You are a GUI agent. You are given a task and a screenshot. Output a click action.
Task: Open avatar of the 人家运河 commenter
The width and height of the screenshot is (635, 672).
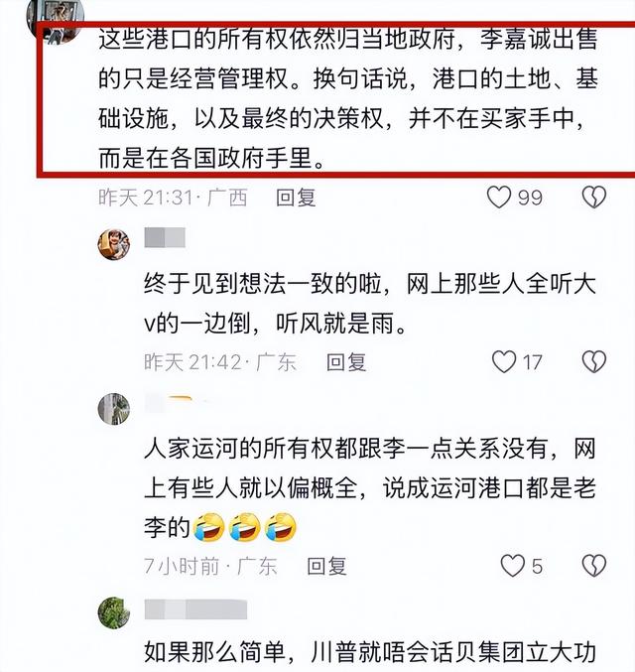point(113,409)
